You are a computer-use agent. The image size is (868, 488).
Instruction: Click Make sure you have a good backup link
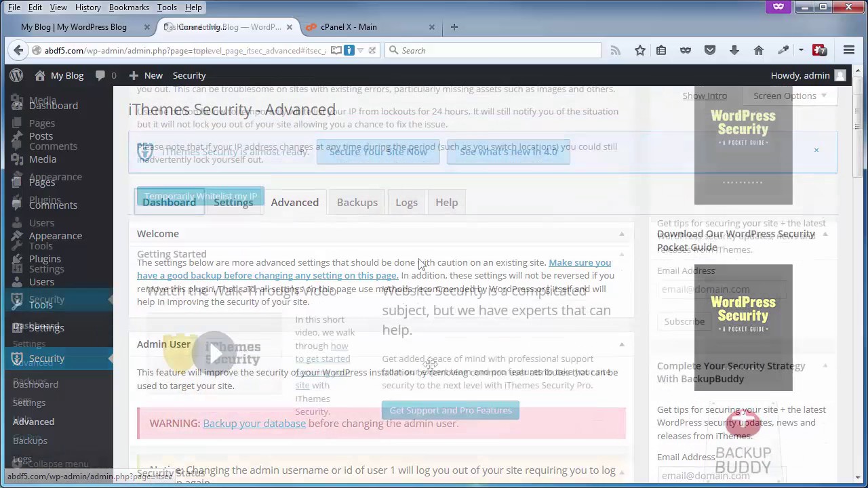(374, 269)
